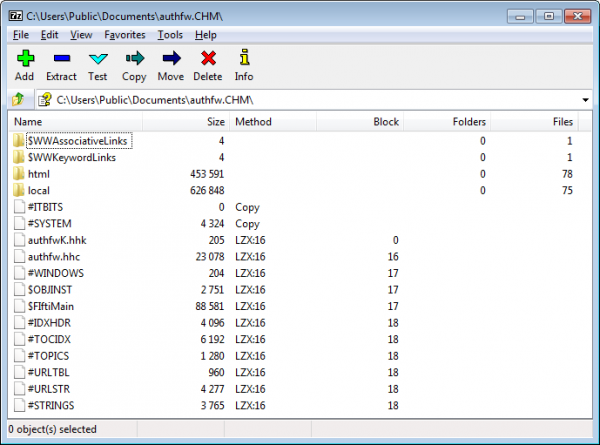Screen dimensions: 600x445
Task: Click the Move arrow toolbar icon
Action: (171, 58)
